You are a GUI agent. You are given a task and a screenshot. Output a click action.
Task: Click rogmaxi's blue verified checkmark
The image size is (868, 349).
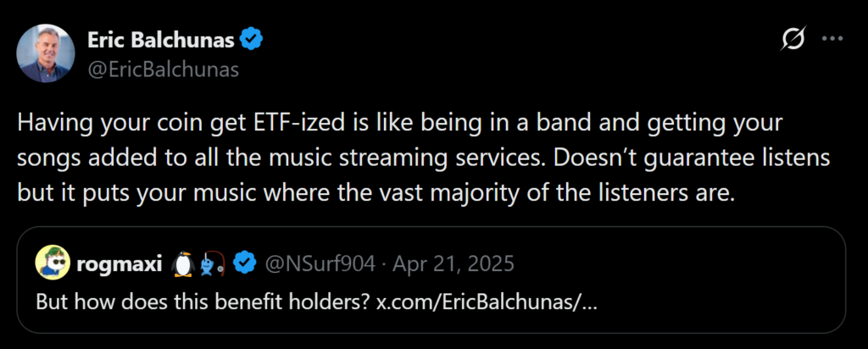[245, 264]
